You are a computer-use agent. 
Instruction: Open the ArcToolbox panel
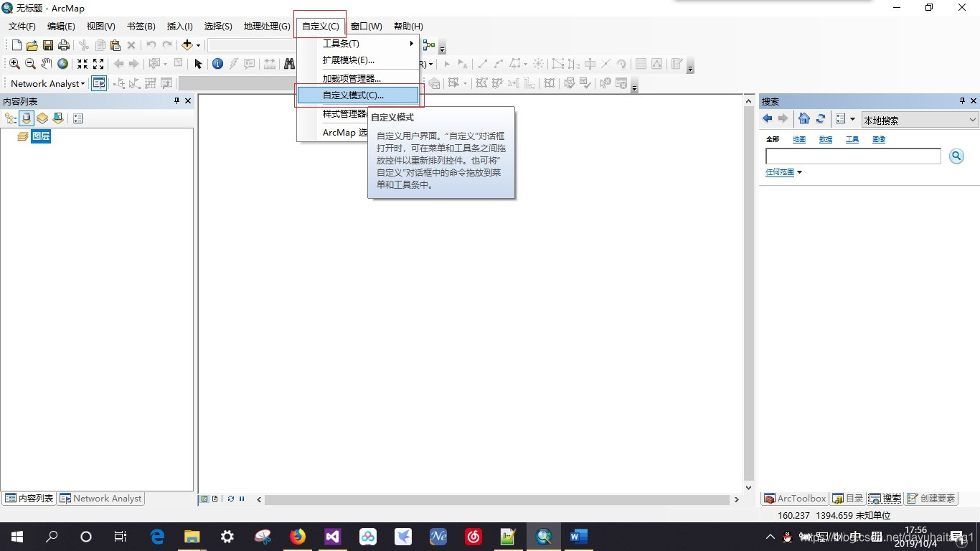click(x=794, y=498)
